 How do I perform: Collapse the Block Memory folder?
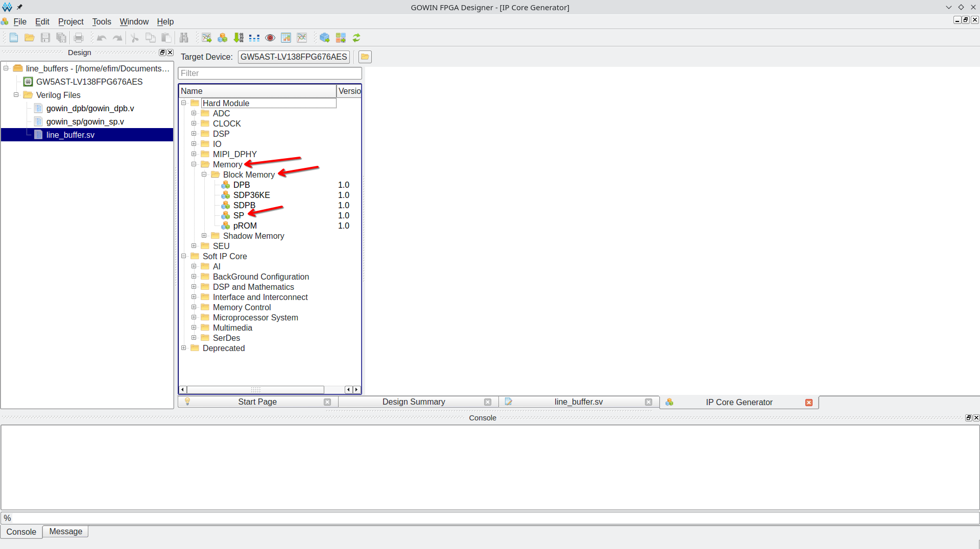[204, 174]
